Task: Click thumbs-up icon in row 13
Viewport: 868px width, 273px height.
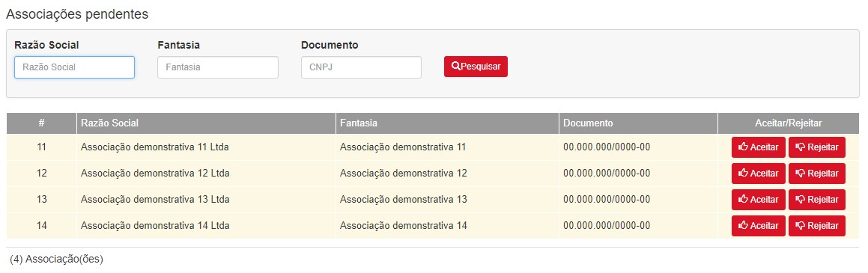Action: coord(744,200)
